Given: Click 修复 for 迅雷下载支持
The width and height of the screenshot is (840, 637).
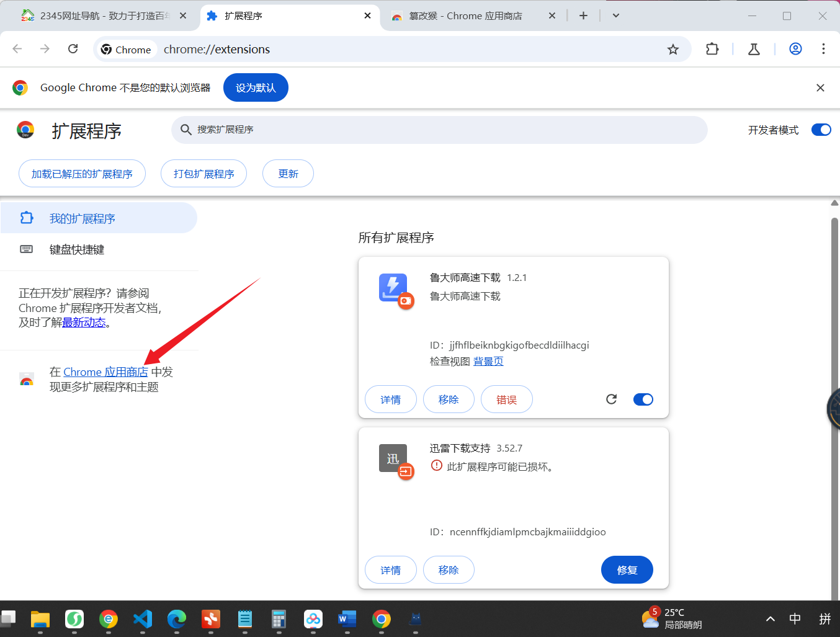Looking at the screenshot, I should [x=627, y=570].
